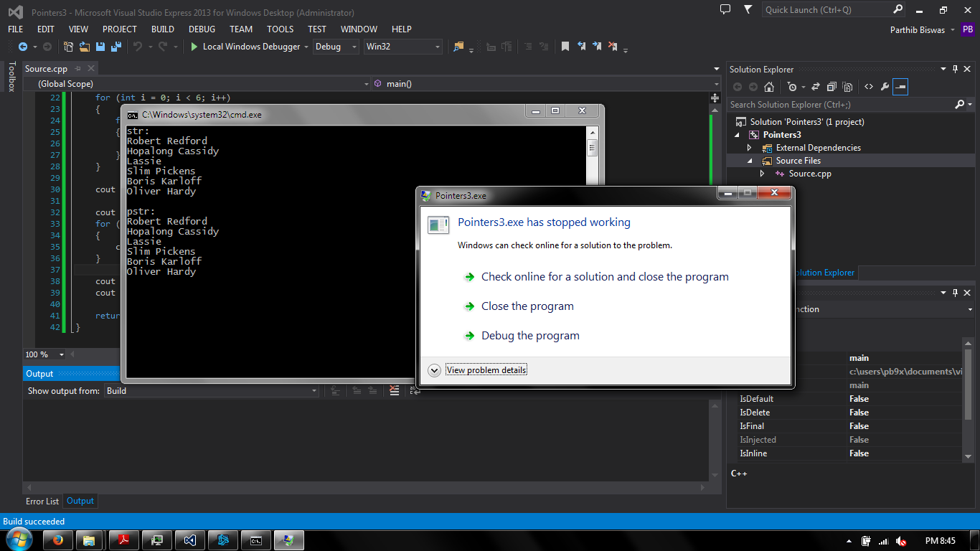The height and width of the screenshot is (551, 980).
Task: Switch to Visual Studio taskbar button
Action: tap(189, 540)
